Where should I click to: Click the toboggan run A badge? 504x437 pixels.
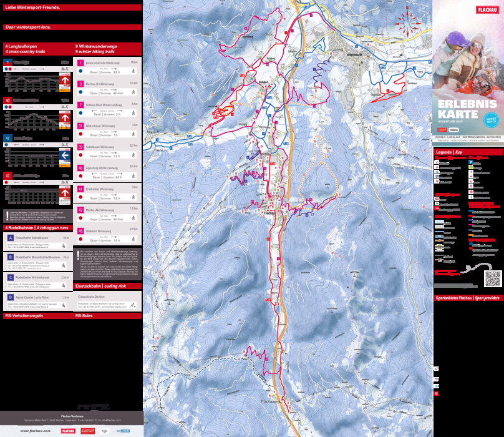pos(10,238)
